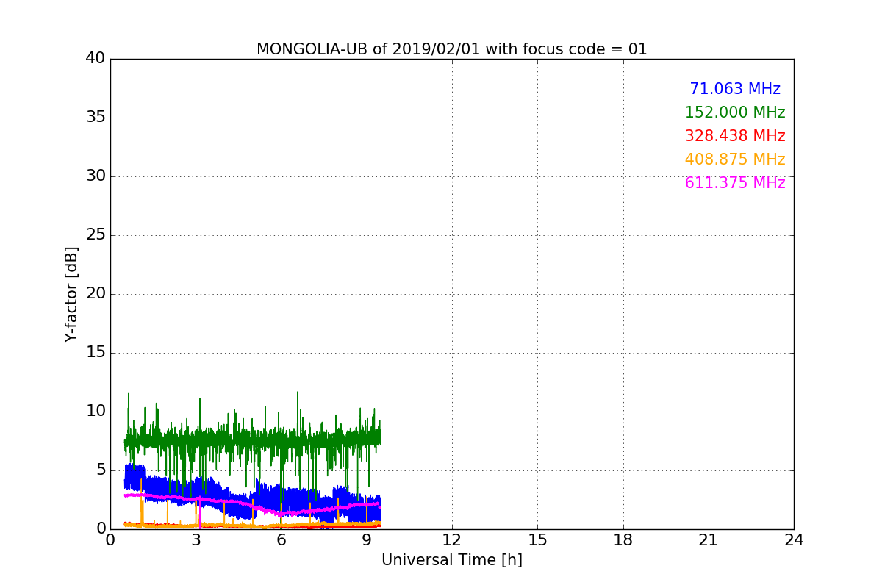
Task: Select the 611.375 MHz legend label
Action: pos(735,183)
